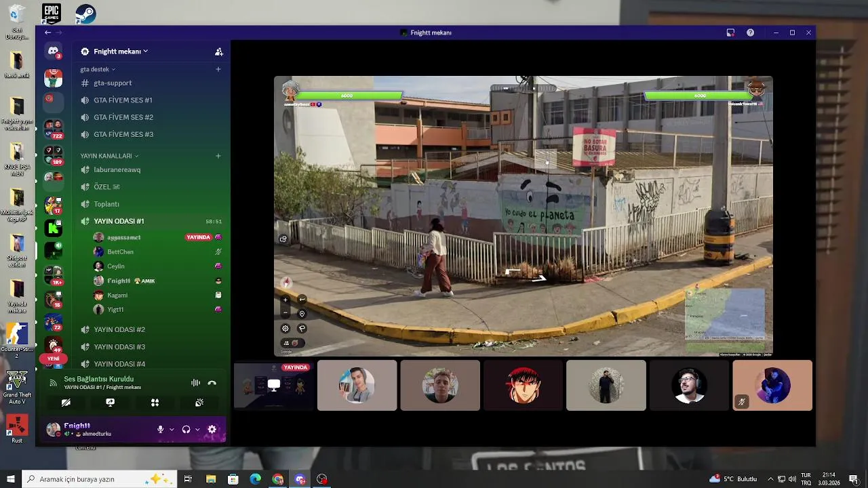Mute the microphone in the user panel
868x488 pixels.
pyautogui.click(x=161, y=429)
